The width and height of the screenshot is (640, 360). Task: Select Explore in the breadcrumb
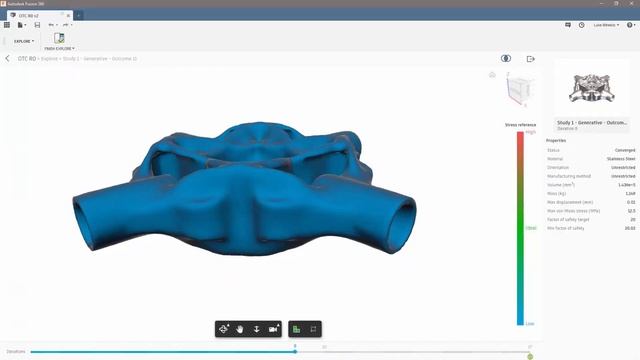(x=49, y=59)
